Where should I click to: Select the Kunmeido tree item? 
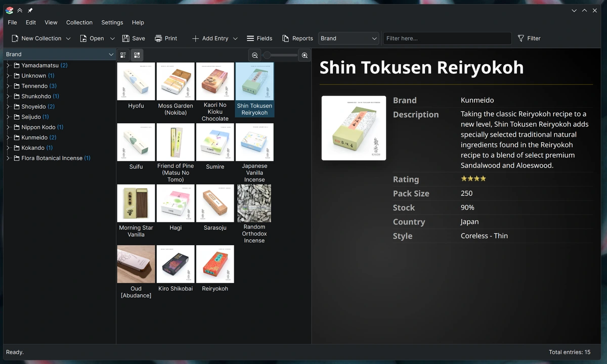click(x=38, y=138)
